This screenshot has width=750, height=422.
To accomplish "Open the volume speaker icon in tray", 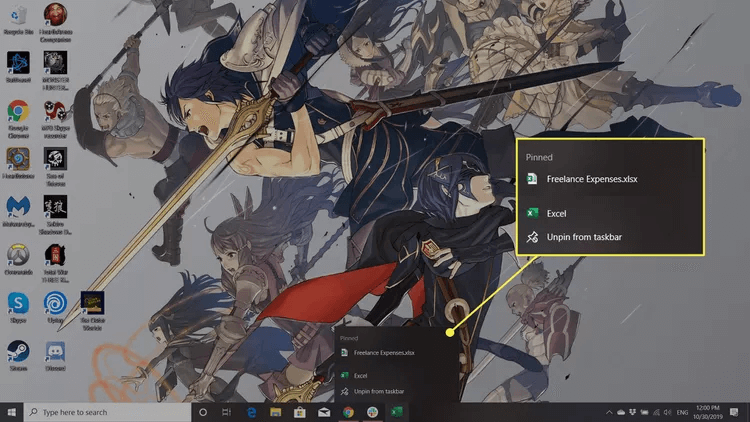I will pyautogui.click(x=667, y=412).
